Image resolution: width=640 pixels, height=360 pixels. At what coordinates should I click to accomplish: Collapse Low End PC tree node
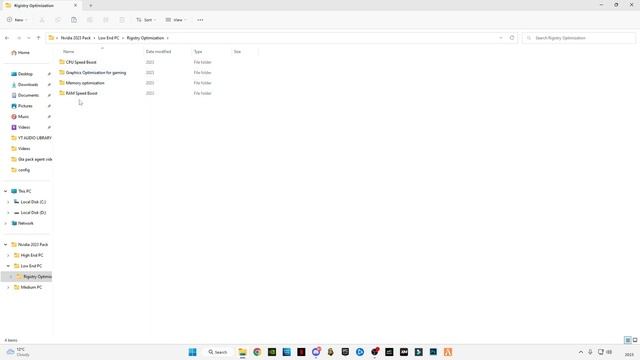(8, 266)
